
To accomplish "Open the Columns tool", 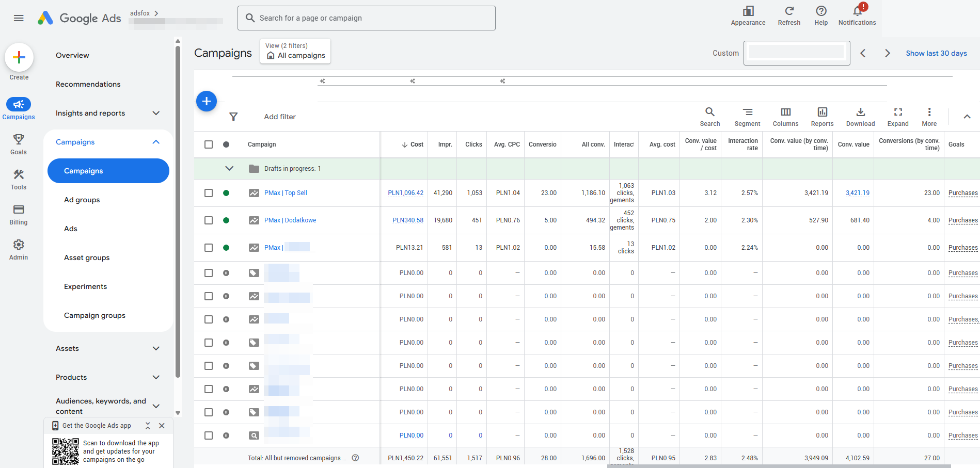I will 785,117.
